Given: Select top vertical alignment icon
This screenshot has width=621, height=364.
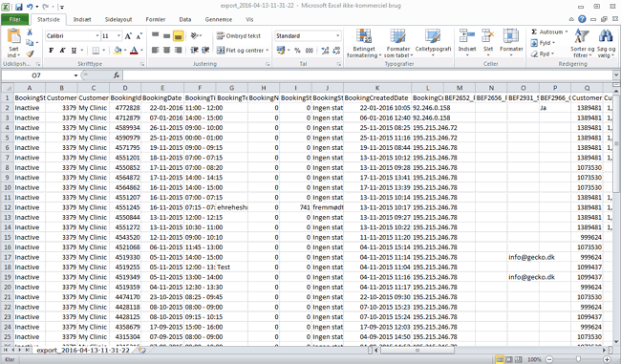Looking at the screenshot, I should pos(155,36).
